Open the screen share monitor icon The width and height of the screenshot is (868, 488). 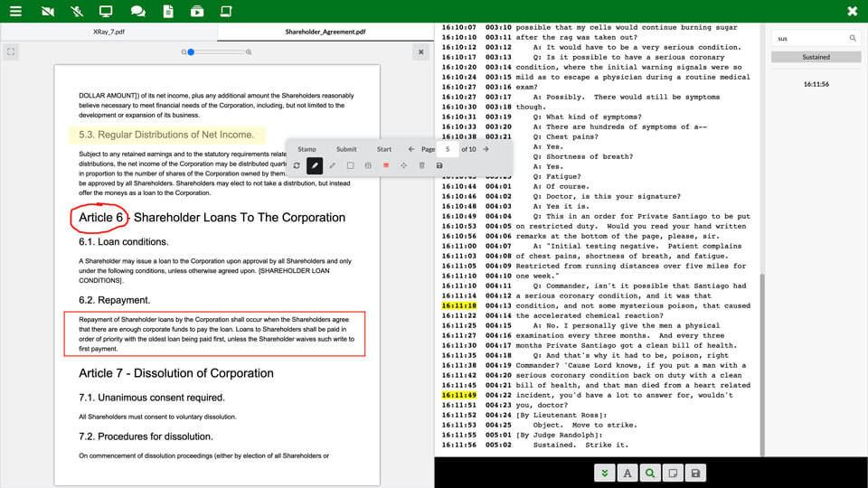tap(106, 11)
